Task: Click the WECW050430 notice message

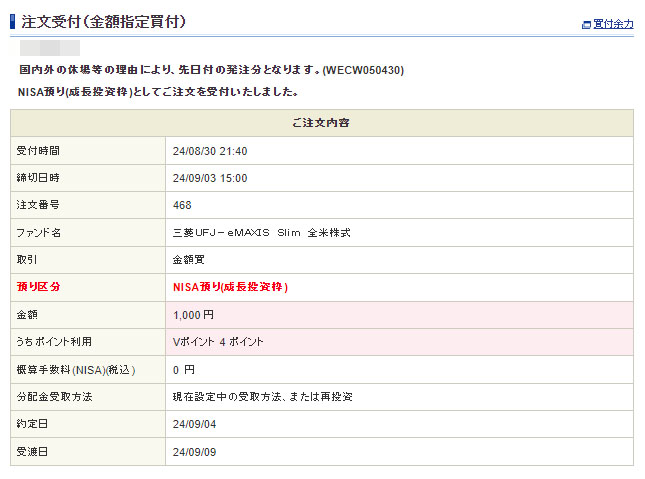Action: point(212,71)
